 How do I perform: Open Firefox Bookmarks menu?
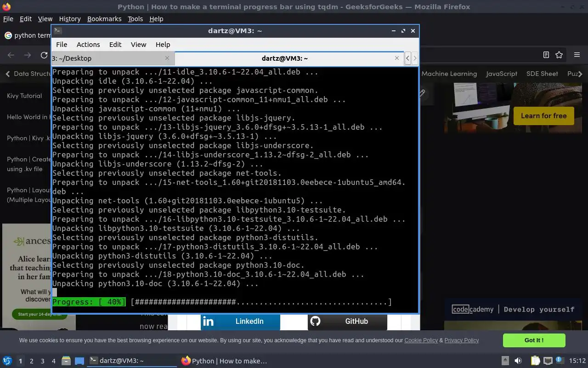(x=104, y=19)
